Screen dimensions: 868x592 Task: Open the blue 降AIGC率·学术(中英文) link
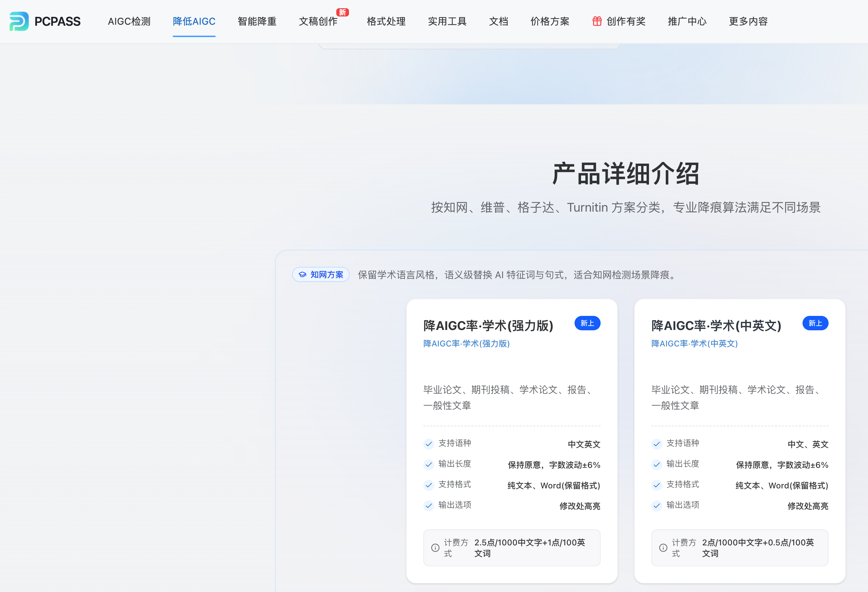click(x=695, y=343)
